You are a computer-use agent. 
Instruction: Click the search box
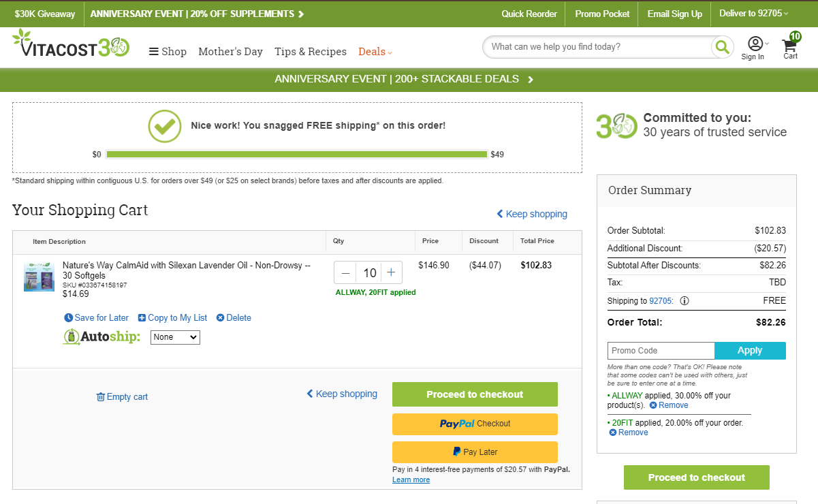coord(598,47)
